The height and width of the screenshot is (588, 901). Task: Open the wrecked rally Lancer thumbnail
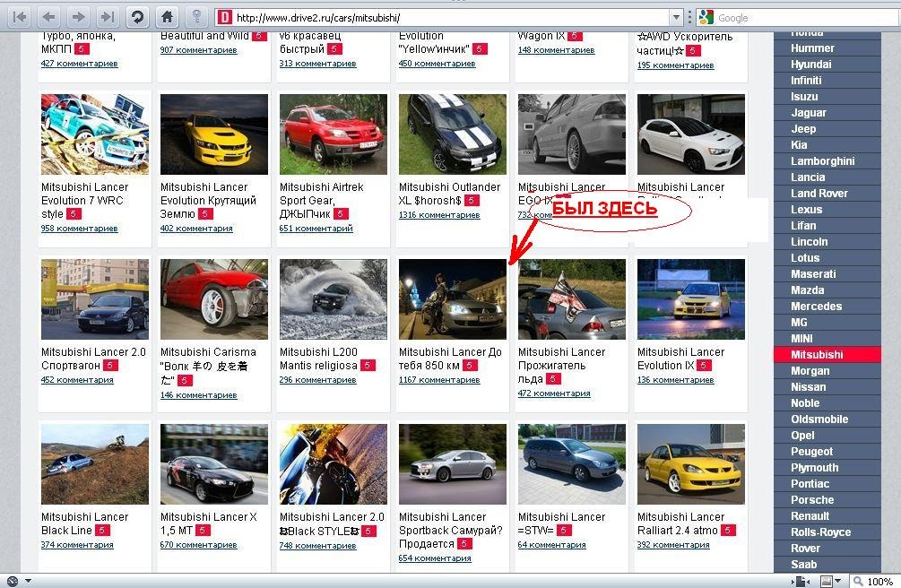click(x=95, y=134)
